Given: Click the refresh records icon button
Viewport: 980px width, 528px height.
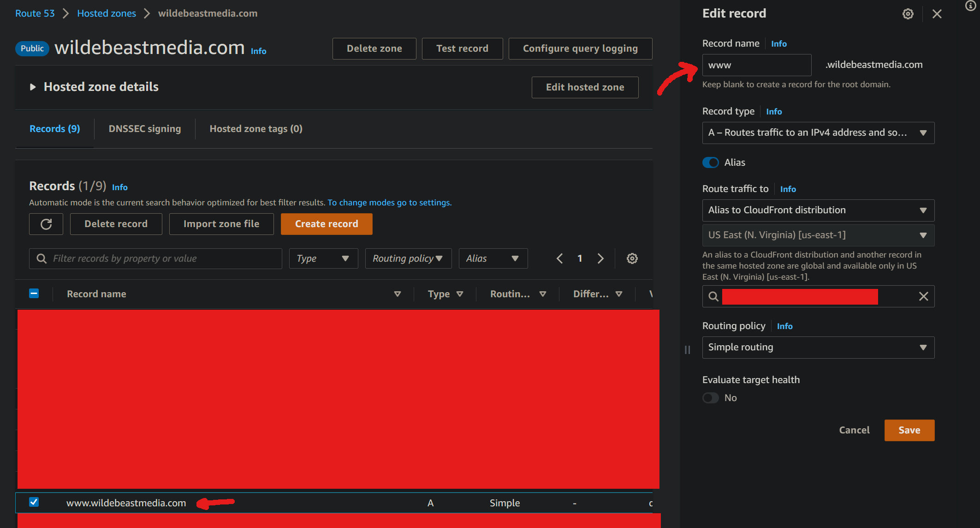Looking at the screenshot, I should [46, 224].
